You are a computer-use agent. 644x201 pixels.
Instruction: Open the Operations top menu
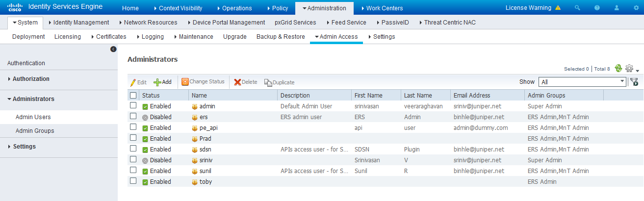(x=233, y=8)
